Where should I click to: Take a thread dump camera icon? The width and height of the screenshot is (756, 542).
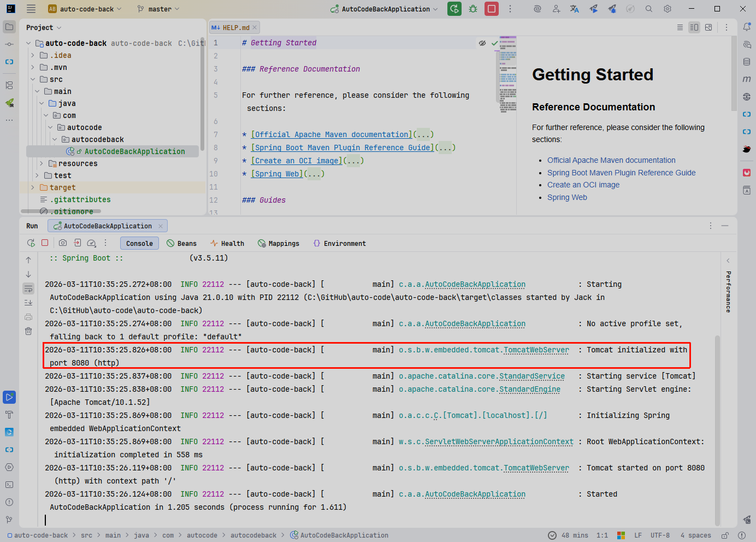pyautogui.click(x=63, y=243)
